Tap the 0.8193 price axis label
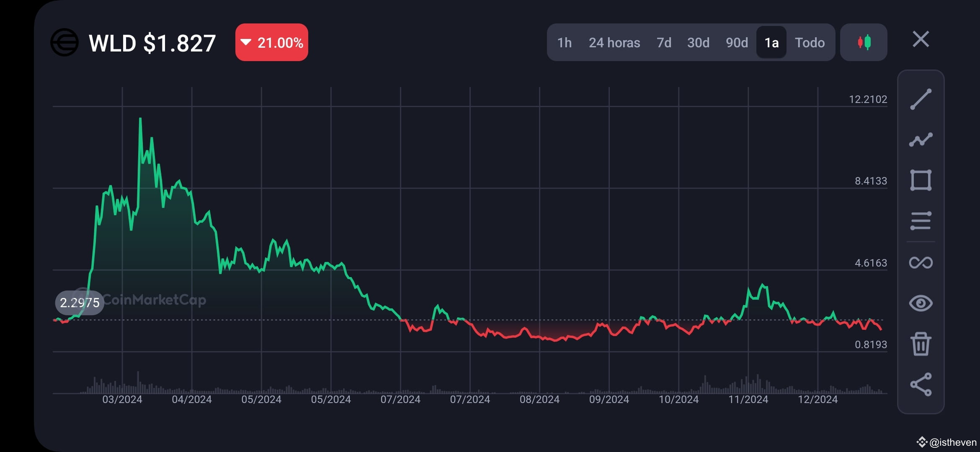Viewport: 980px width, 452px height. click(871, 345)
